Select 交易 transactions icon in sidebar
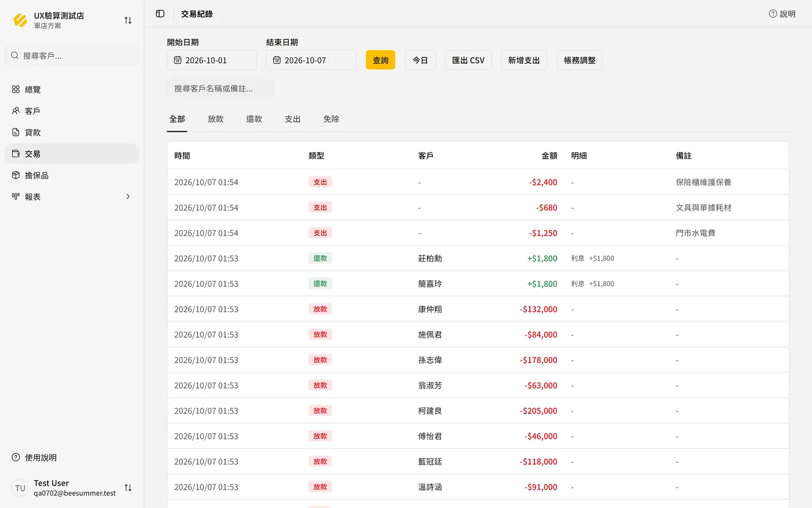Screen dimensions: 812x508 pos(16,153)
